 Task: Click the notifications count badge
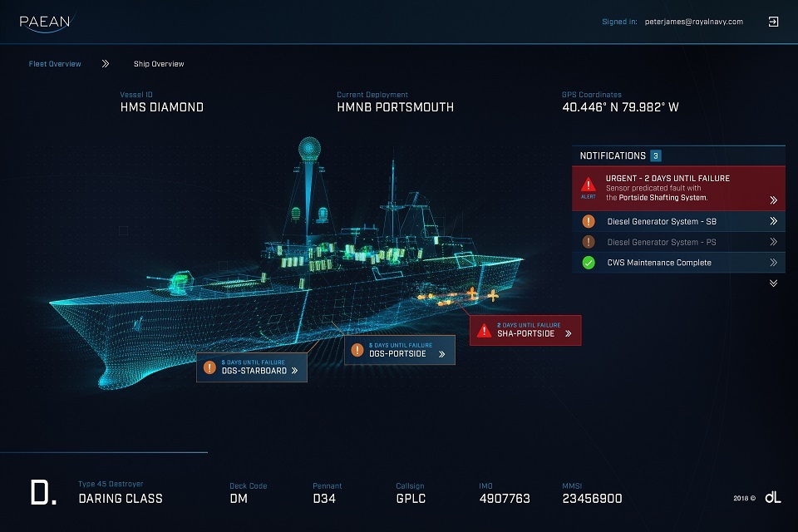(656, 155)
